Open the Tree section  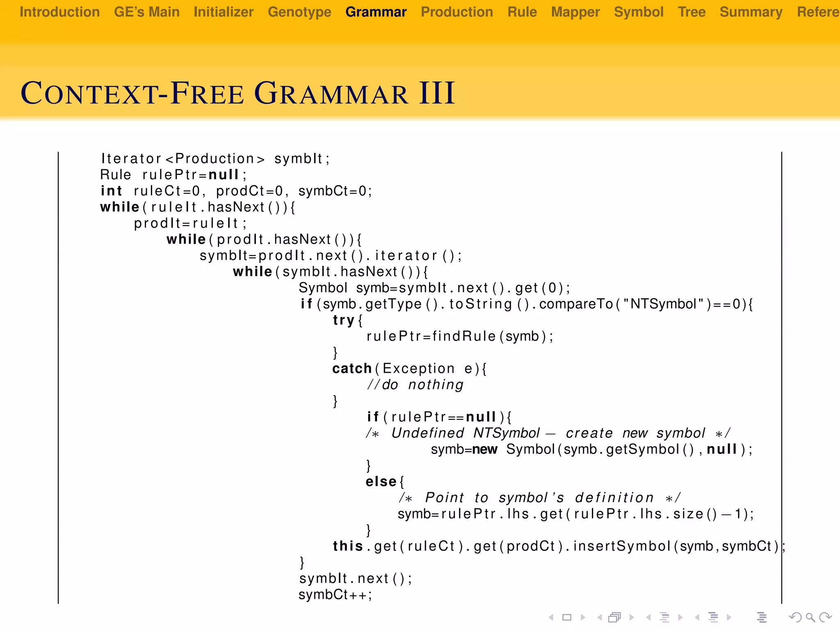(x=692, y=12)
